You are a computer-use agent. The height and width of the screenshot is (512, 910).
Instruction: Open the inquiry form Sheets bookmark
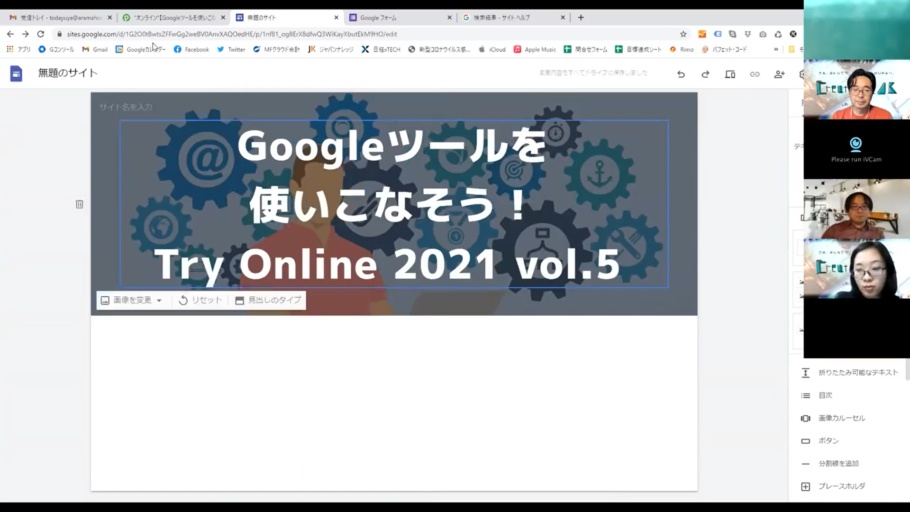tap(585, 49)
